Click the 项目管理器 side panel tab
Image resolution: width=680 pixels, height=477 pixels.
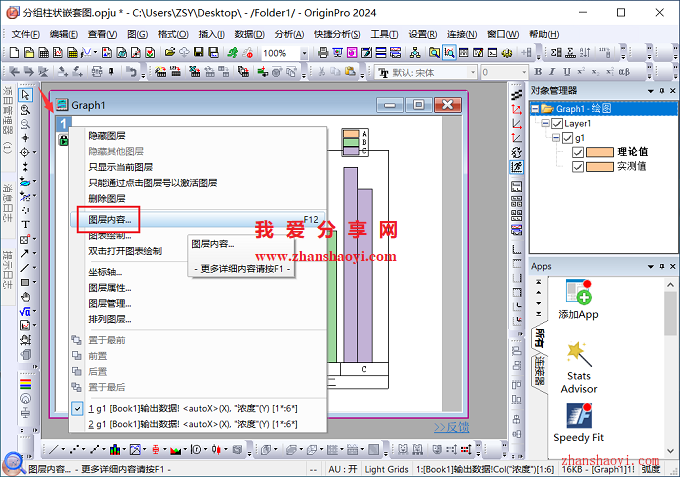tap(7, 119)
